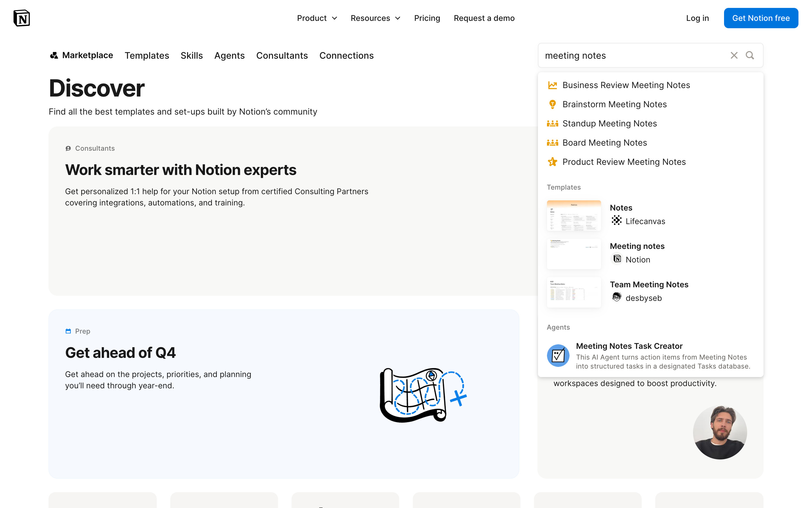Open Team Meeting Notes template thumbnail
Viewport: 812px width, 508px height.
click(x=574, y=292)
